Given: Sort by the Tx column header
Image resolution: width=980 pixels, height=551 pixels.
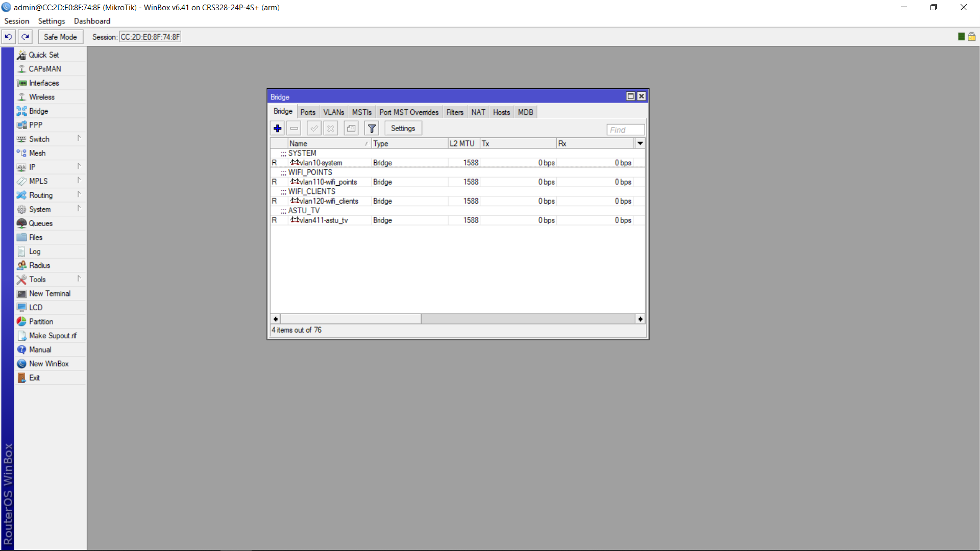Looking at the screenshot, I should click(x=518, y=143).
